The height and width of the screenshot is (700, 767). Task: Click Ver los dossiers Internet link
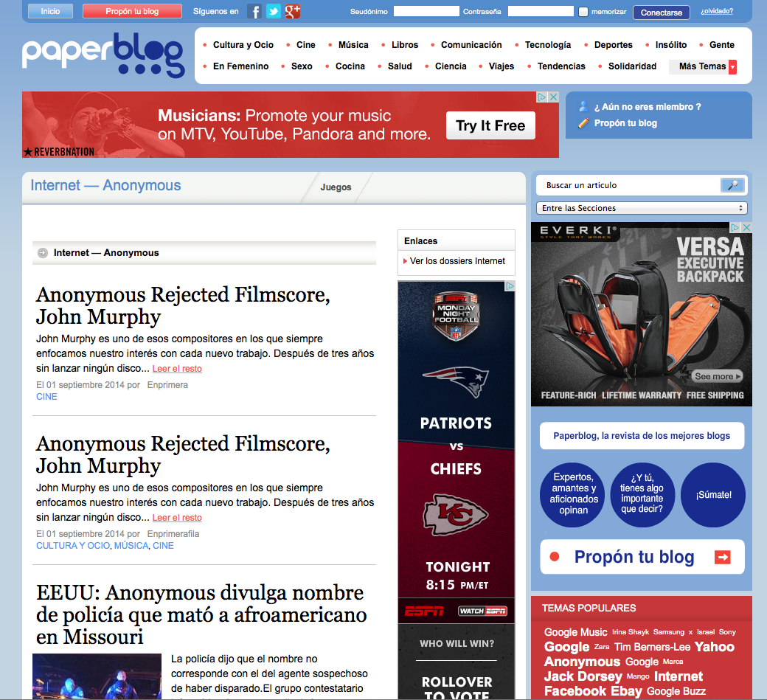pyautogui.click(x=457, y=261)
